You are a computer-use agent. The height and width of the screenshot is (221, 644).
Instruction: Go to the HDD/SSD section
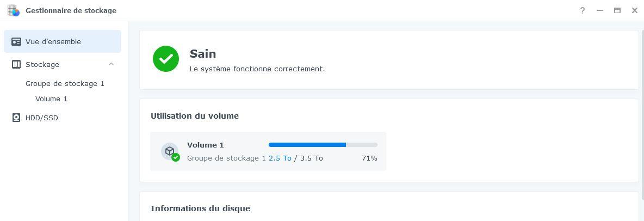[x=41, y=118]
